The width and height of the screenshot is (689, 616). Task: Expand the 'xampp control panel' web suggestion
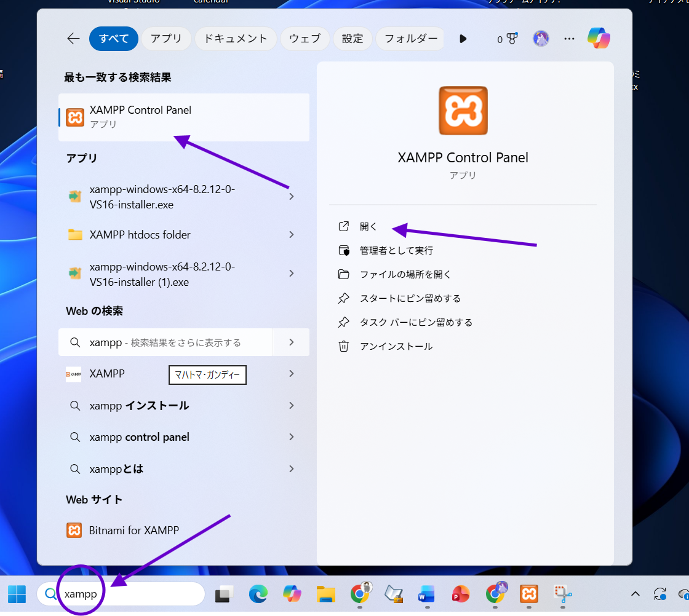click(292, 437)
